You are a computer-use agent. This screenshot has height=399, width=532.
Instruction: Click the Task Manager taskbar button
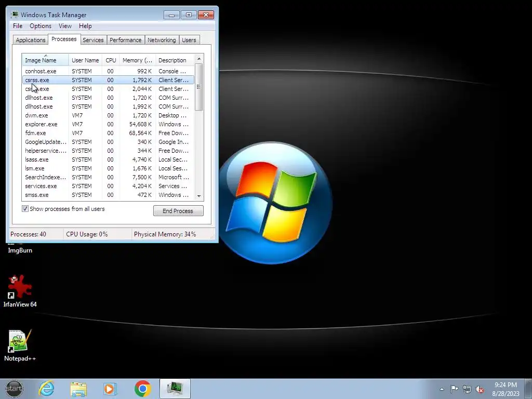point(175,389)
